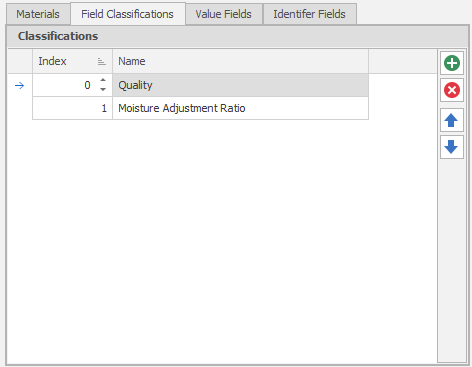Select the Field Classifications tab
The width and height of the screenshot is (472, 367).
(x=127, y=14)
